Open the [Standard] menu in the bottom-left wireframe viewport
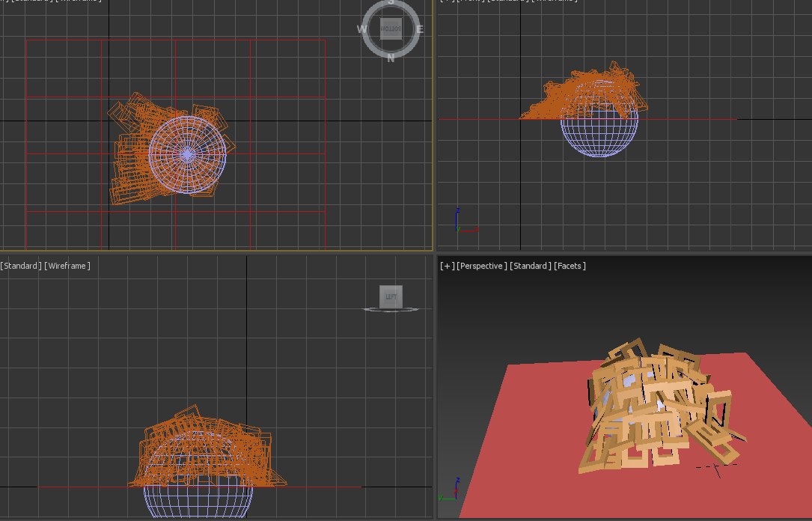 pyautogui.click(x=21, y=266)
